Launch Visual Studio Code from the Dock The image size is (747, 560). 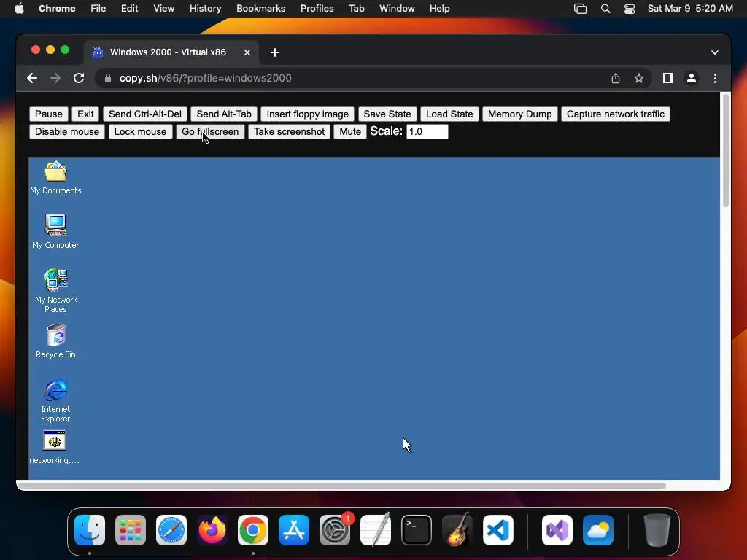coord(498,529)
